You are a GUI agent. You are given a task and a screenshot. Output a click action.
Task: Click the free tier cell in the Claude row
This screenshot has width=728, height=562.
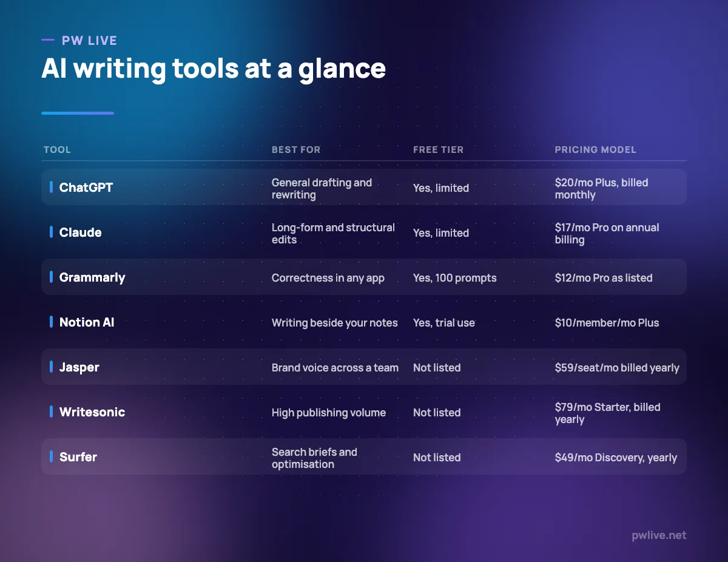tap(441, 233)
